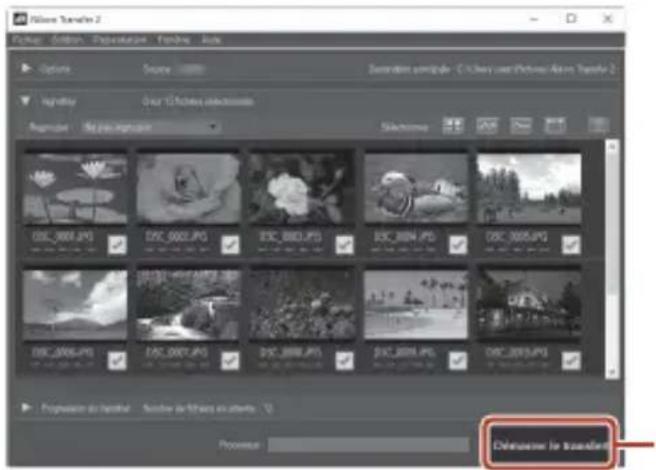Click the Démarrer le transfert button
656x470 pixels.
[550, 445]
